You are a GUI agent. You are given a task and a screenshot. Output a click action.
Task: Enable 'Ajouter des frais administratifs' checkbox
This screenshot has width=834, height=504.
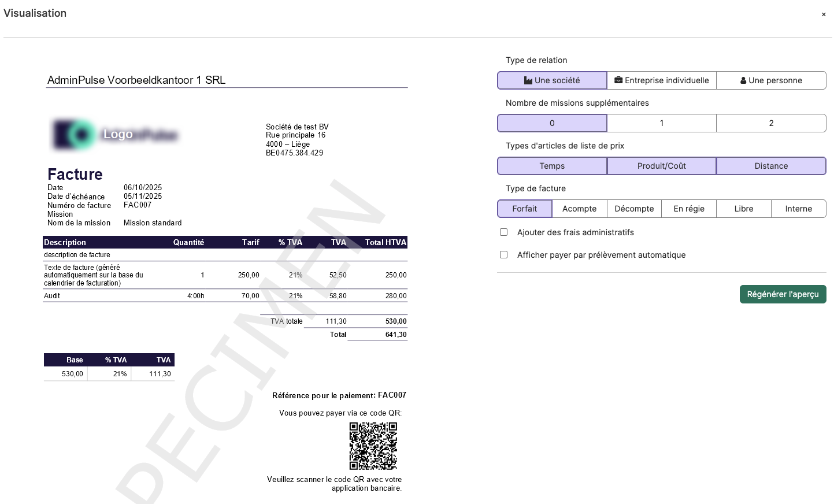pos(504,232)
